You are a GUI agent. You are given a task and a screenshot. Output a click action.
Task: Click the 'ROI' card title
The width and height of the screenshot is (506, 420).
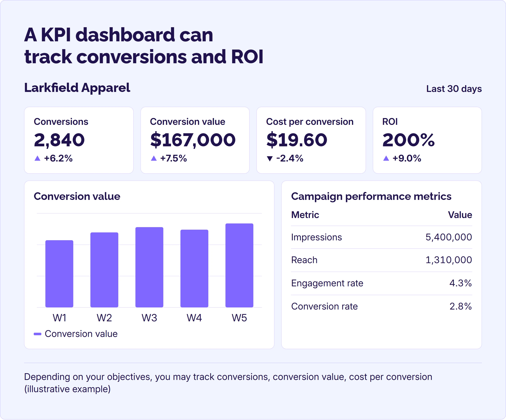click(x=390, y=122)
